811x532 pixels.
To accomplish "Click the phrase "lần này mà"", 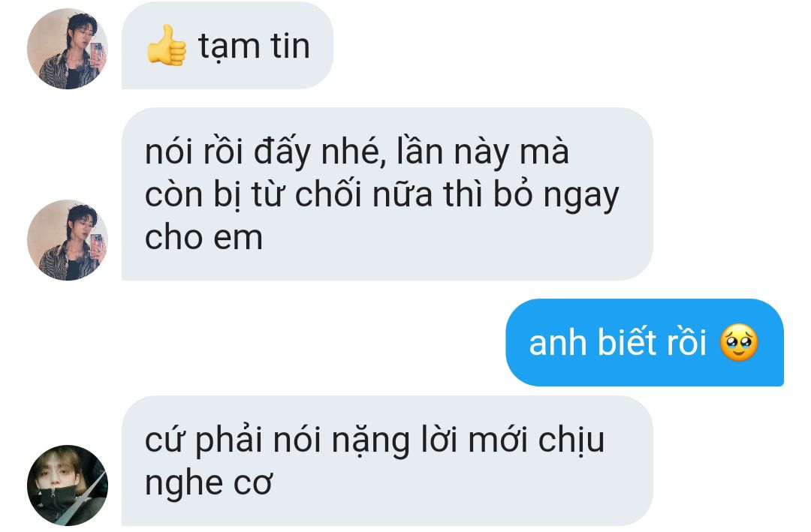I will point(483,152).
